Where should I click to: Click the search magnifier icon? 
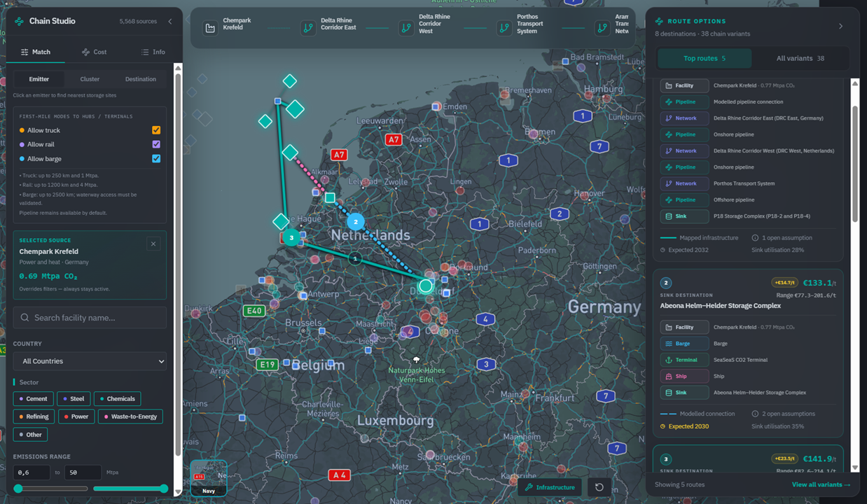(x=25, y=318)
